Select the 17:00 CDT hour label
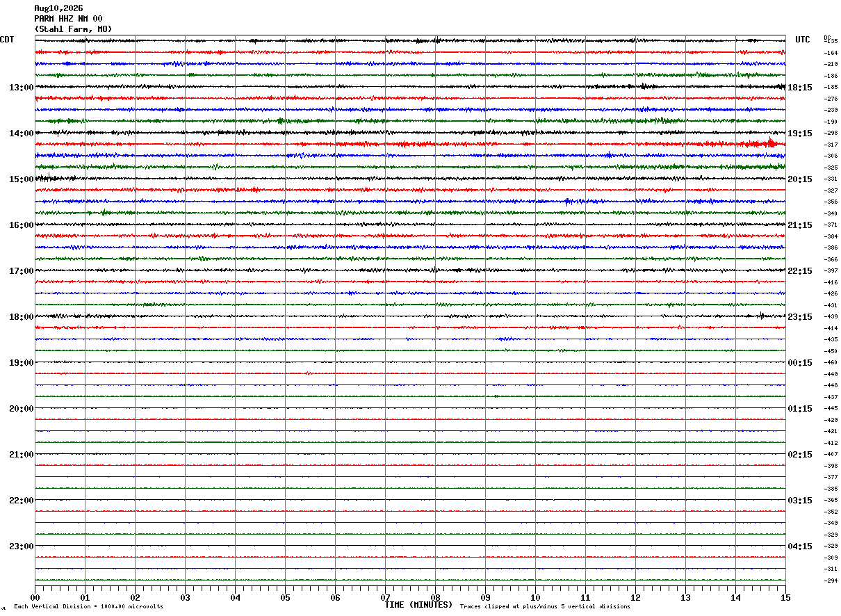 tap(22, 271)
